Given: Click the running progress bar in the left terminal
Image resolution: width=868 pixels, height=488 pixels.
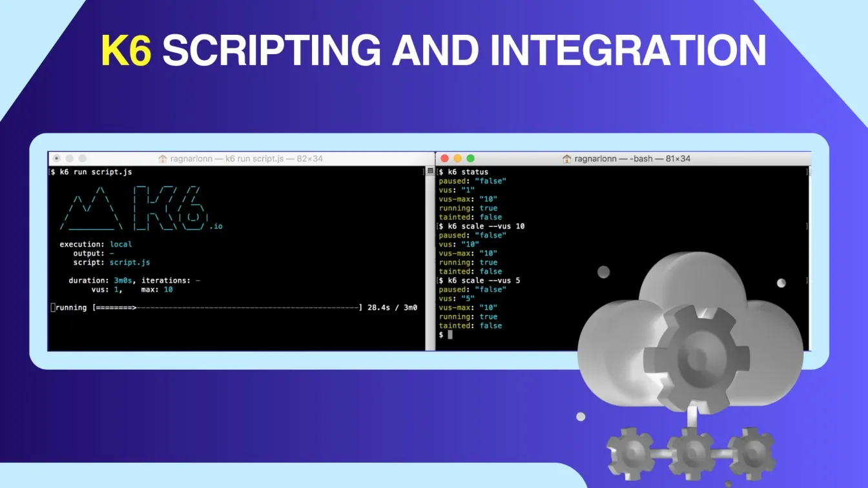Looking at the screenshot, I should point(228,308).
